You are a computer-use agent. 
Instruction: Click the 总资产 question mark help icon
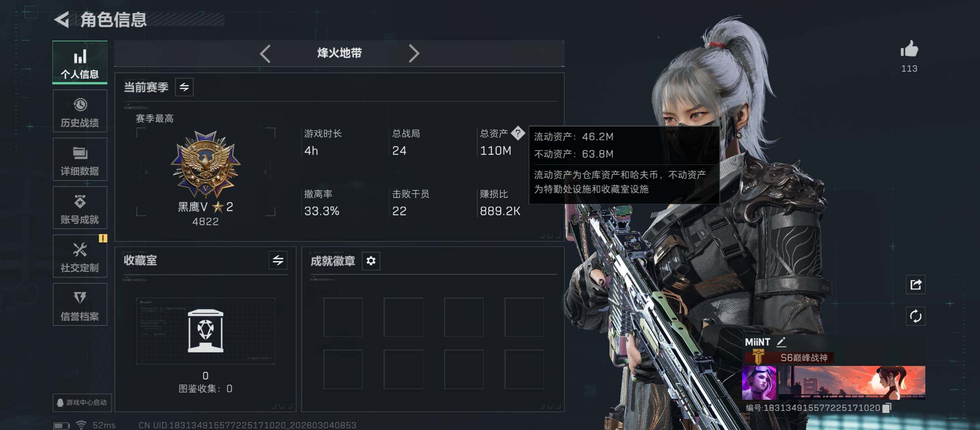coord(518,133)
